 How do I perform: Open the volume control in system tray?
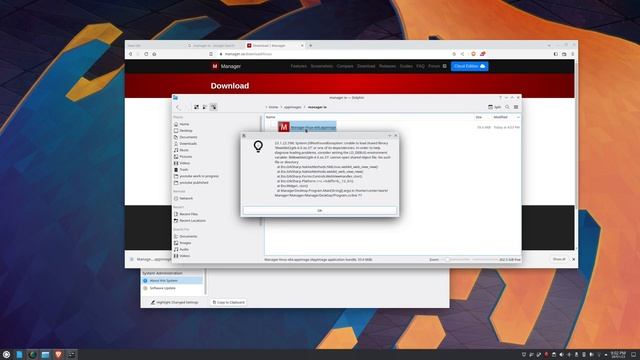[561, 354]
